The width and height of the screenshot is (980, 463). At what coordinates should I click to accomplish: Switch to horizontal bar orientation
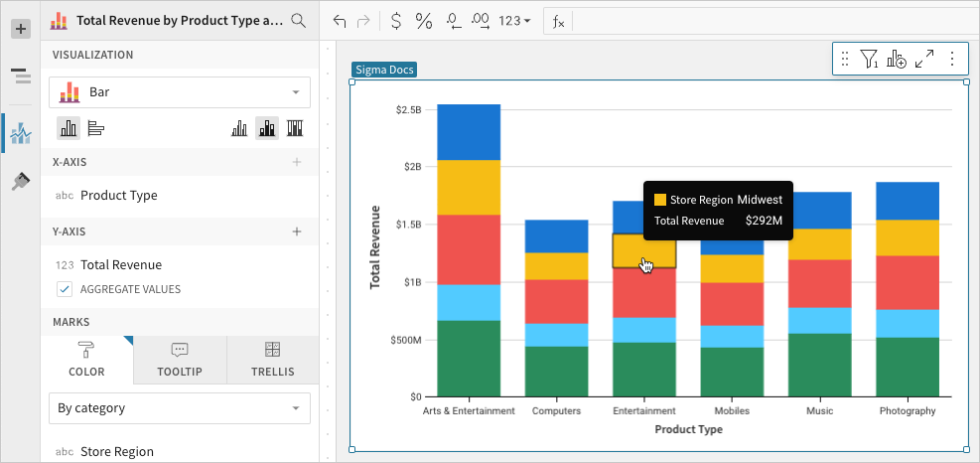[96, 128]
